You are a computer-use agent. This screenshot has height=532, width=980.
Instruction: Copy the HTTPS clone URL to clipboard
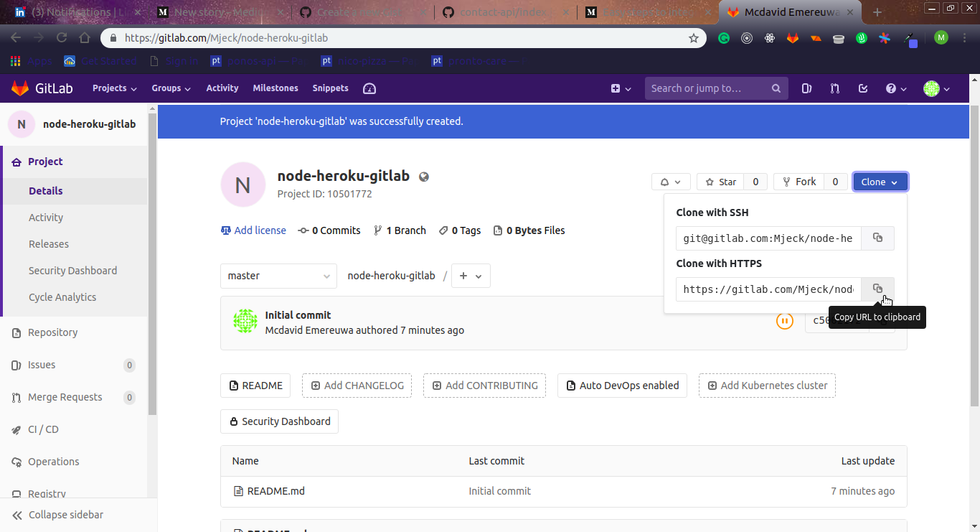877,289
